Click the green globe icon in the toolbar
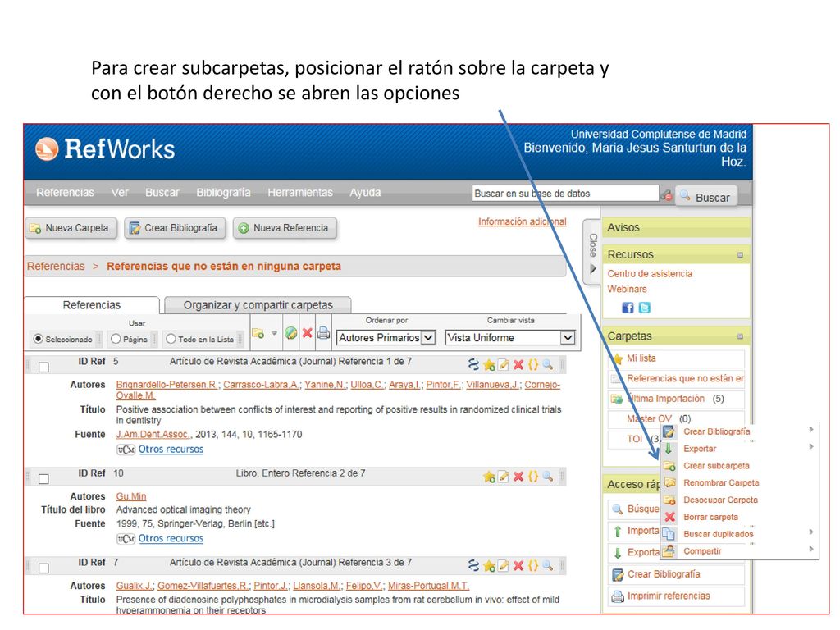 (x=291, y=333)
